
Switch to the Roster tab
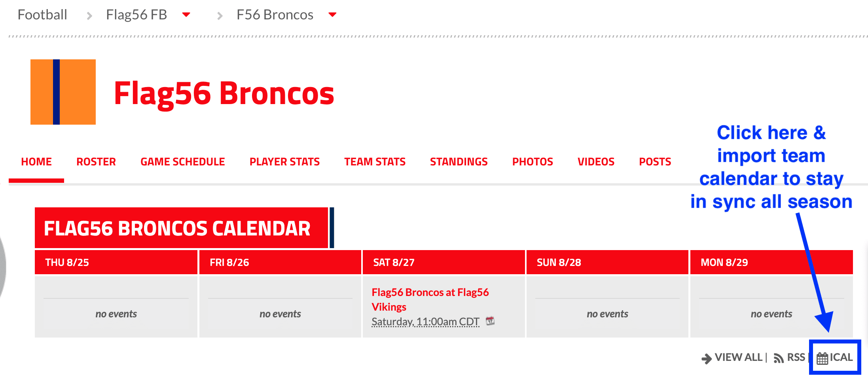[96, 161]
